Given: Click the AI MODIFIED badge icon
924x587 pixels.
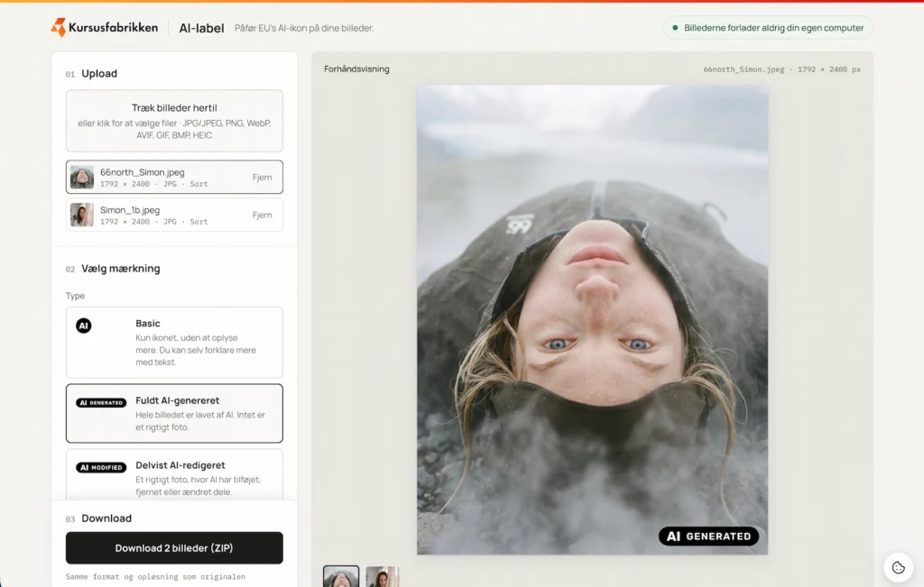Looking at the screenshot, I should (101, 467).
